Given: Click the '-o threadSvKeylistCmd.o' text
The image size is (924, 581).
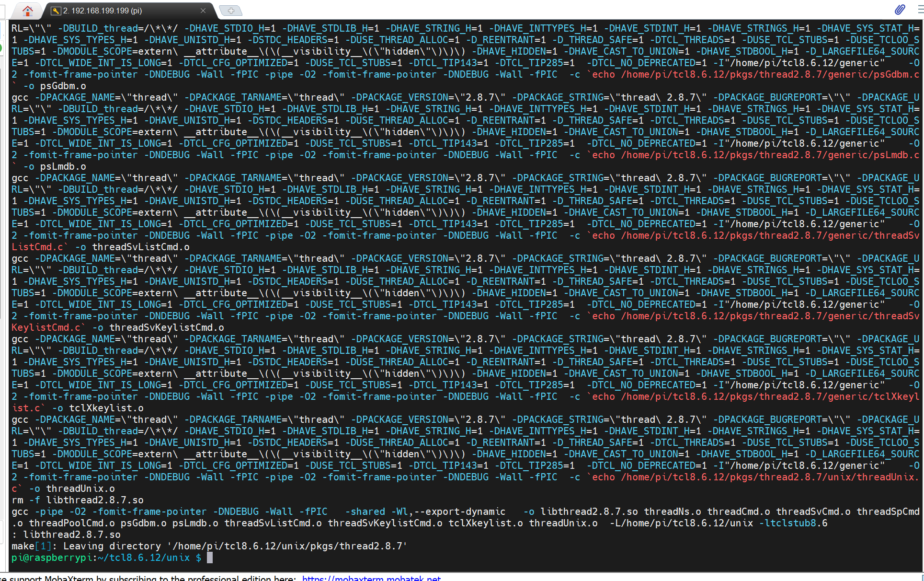Looking at the screenshot, I should coord(158,327).
